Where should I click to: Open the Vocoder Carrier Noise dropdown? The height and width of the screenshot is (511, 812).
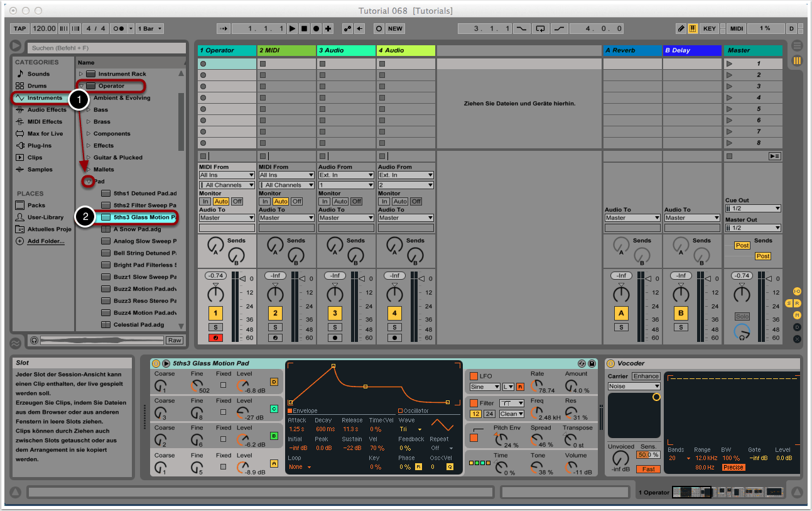tap(634, 386)
